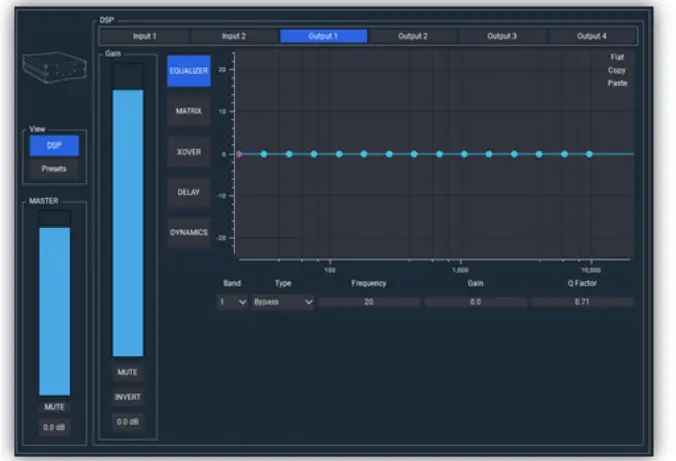Open the EQUALIZER section
Image resolution: width=676 pixels, height=461 pixels.
click(x=189, y=71)
